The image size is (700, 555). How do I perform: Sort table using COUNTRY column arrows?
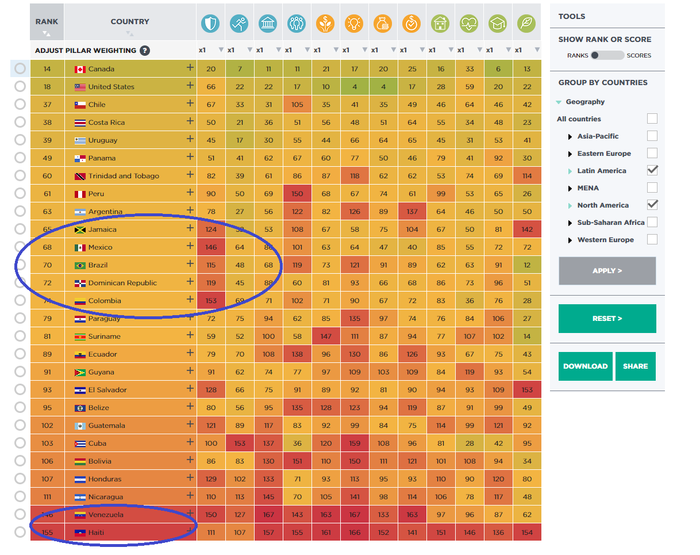[x=129, y=33]
